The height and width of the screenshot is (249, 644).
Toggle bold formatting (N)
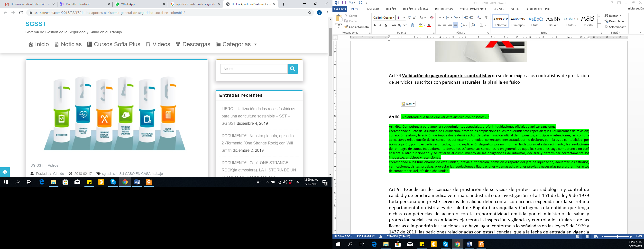[x=375, y=25]
